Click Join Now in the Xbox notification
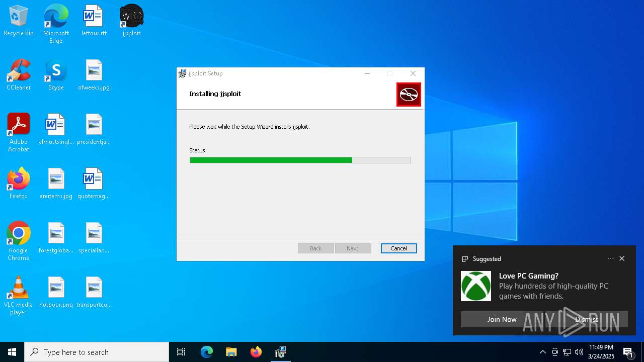 502,319
